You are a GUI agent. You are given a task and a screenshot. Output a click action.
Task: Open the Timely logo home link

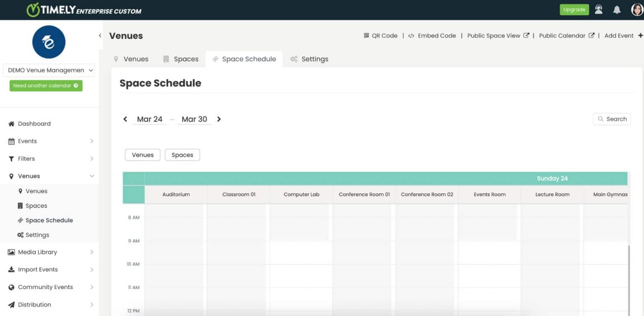pos(51,9)
